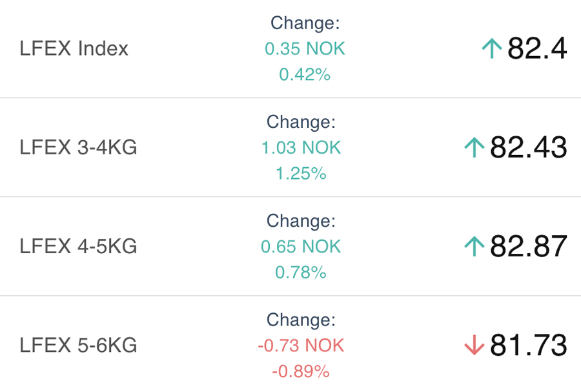Click the 0.65 NOK change value
The width and height of the screenshot is (581, 392).
pos(301,247)
